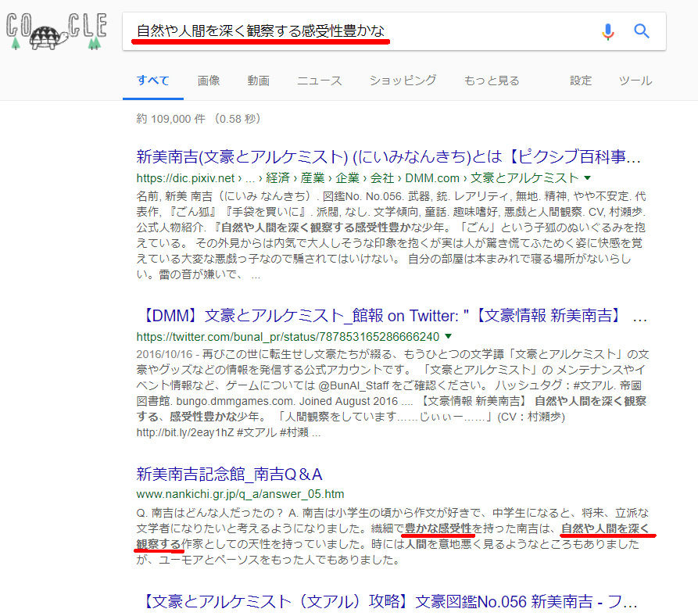
Task: Switch to the 画像 tab
Action: 209,81
